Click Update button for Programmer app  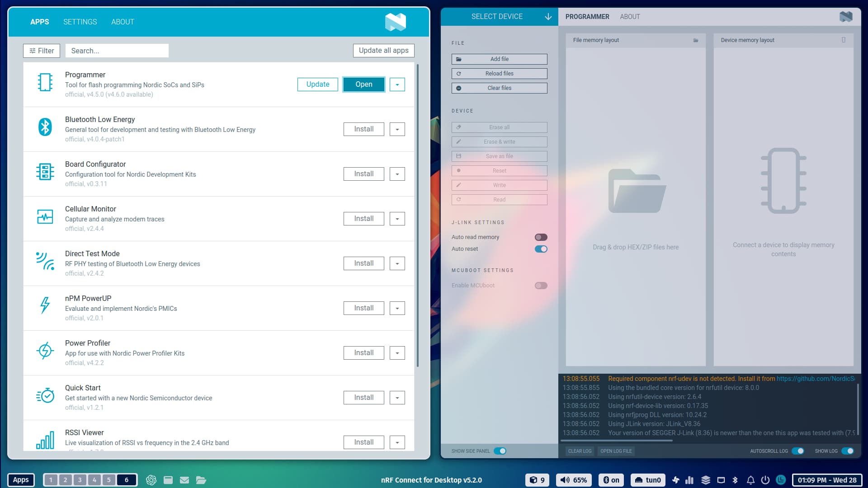coord(318,84)
